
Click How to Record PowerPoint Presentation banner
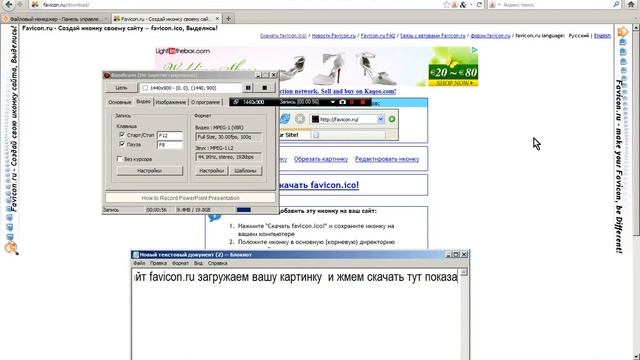(191, 198)
